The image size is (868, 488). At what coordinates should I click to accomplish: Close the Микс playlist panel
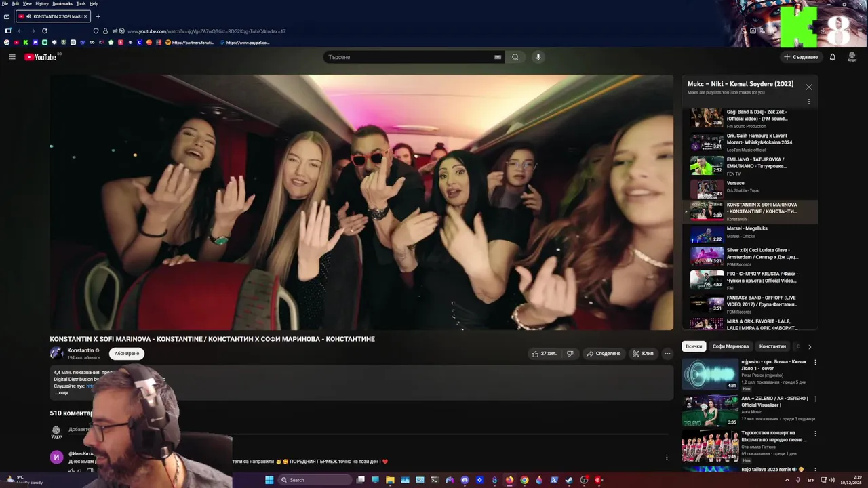pos(808,87)
